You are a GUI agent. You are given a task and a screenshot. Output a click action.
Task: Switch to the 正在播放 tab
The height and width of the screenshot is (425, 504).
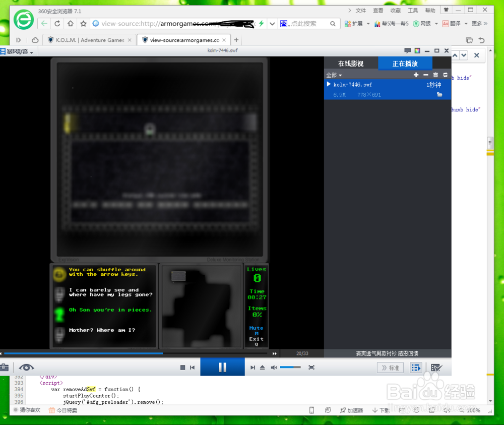tap(405, 64)
